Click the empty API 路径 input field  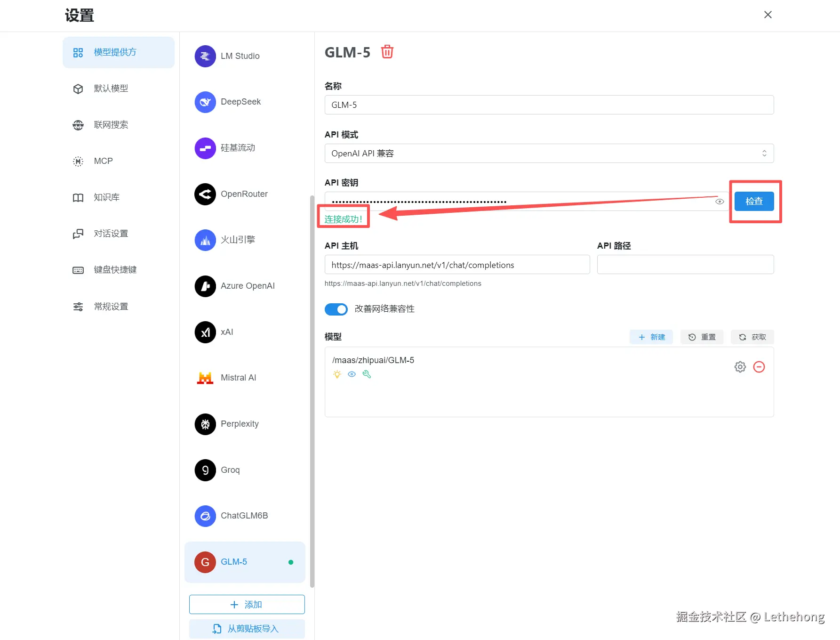tap(685, 265)
